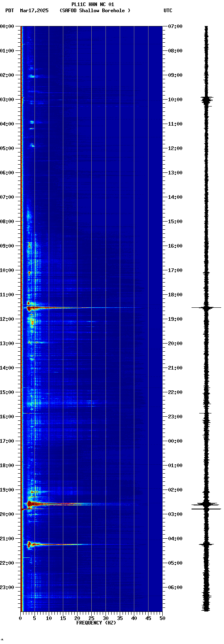Click the frequency tick label '15'
Screen dimensions: 224x644
(63, 618)
